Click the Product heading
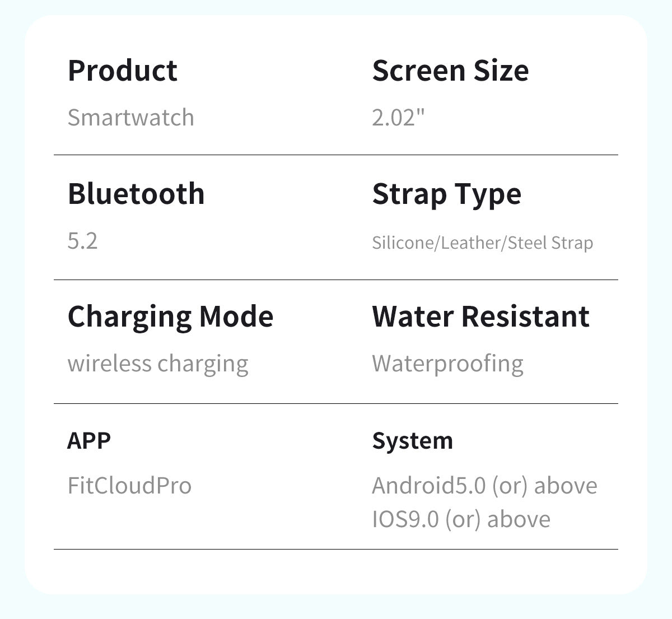The height and width of the screenshot is (619, 672). pyautogui.click(x=122, y=71)
